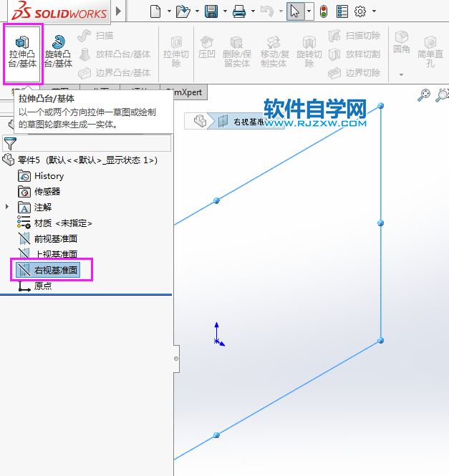
Task: Save the document with the floppy icon
Action: pyautogui.click(x=211, y=11)
